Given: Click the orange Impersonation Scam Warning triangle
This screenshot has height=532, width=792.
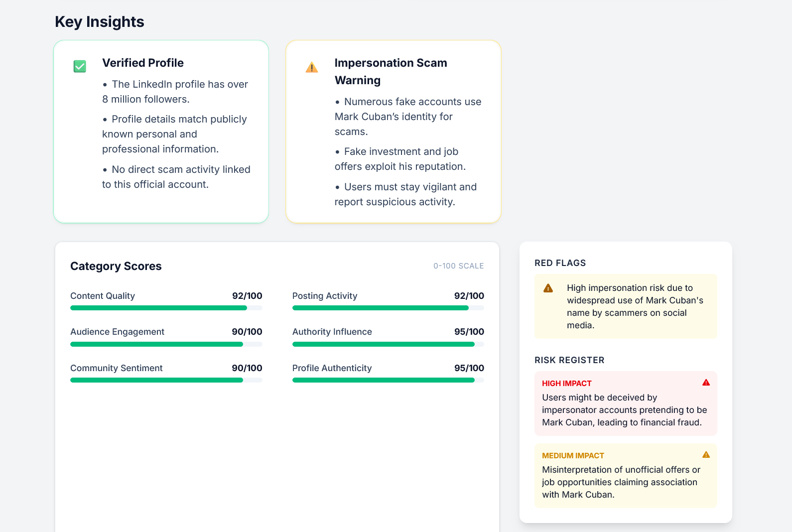Looking at the screenshot, I should pyautogui.click(x=312, y=67).
